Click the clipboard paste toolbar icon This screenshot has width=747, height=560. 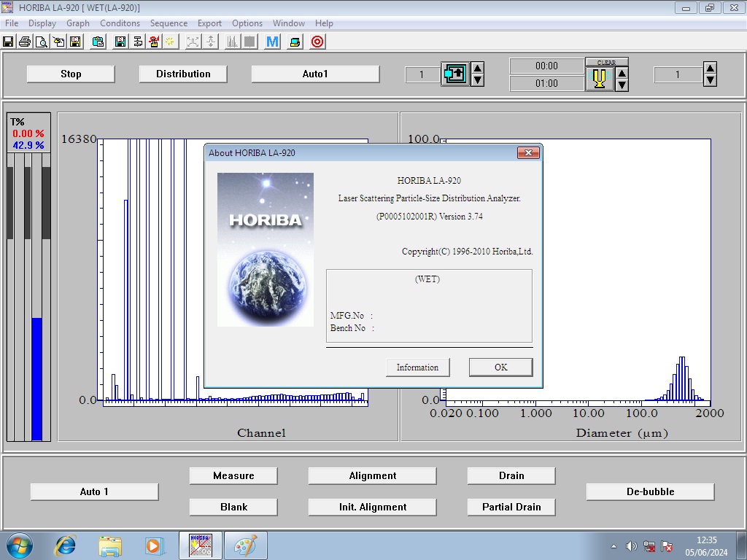(98, 42)
